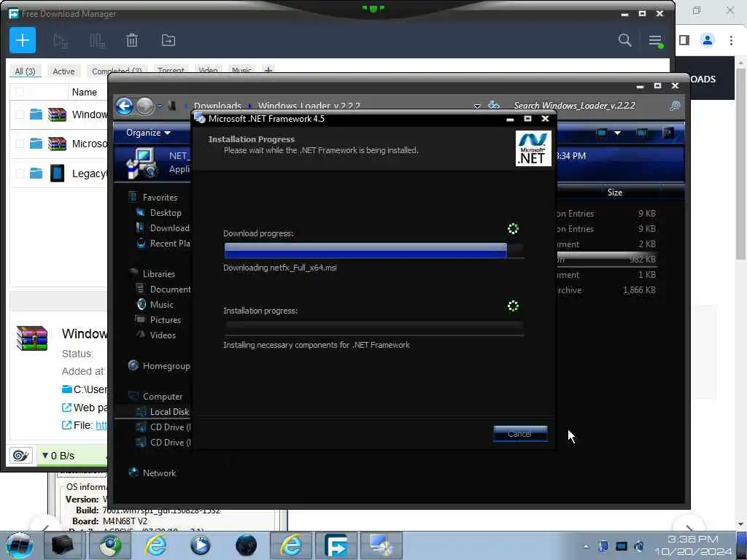Screen dimensions: 747x560
Task: Open Free Download Manager taskbar icon
Action: [336, 545]
